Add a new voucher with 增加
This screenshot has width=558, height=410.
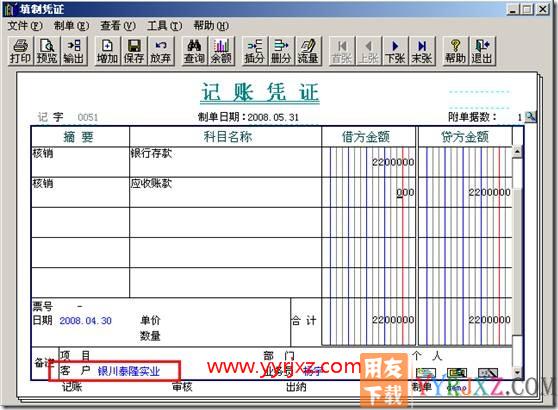tap(107, 51)
